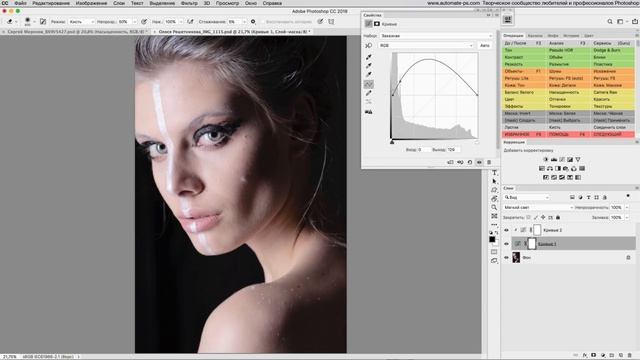Open the layer blend mode dropdown
The image size is (640, 360).
tap(538, 208)
